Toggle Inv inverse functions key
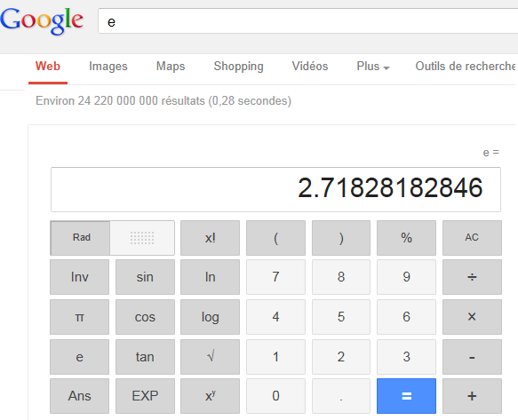Image resolution: width=518 pixels, height=420 pixels. 79,277
